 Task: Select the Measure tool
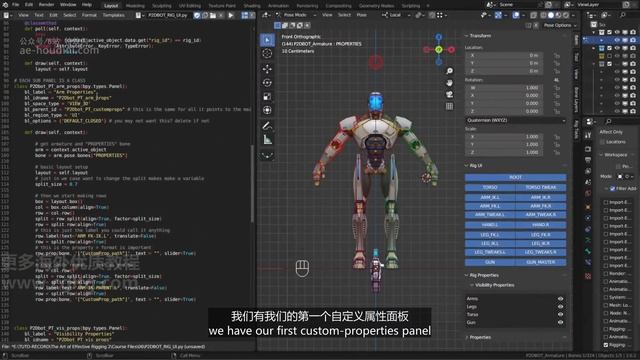coord(267,140)
